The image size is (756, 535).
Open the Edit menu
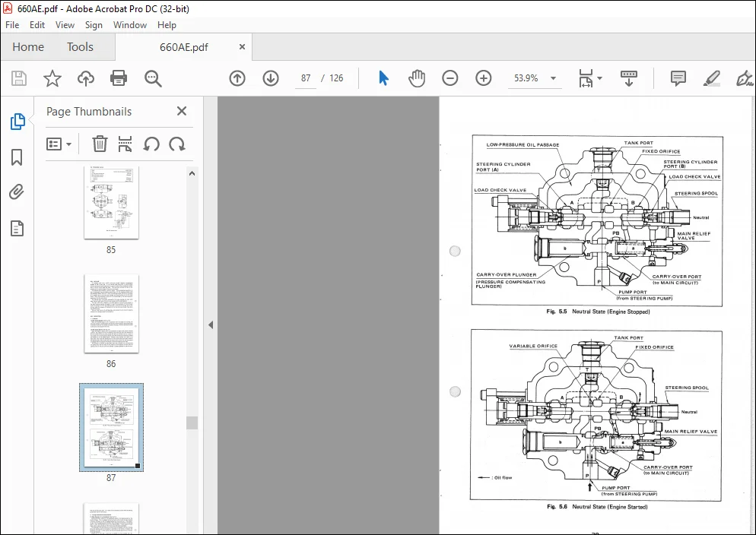click(x=37, y=25)
